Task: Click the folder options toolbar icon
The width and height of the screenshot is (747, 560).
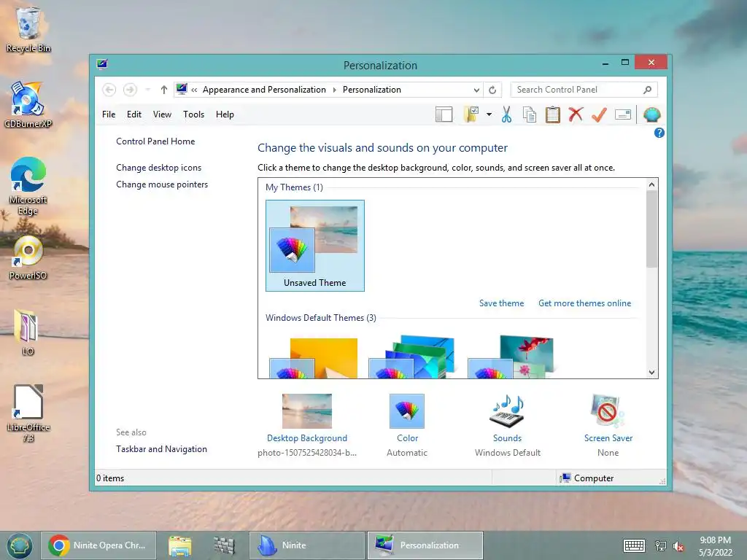Action: [471, 114]
